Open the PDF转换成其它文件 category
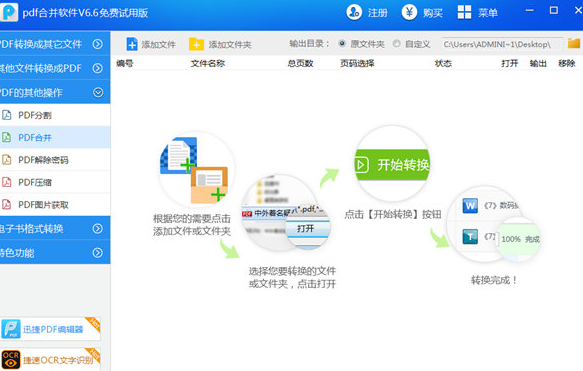Image resolution: width=583 pixels, height=371 pixels. pos(55,44)
